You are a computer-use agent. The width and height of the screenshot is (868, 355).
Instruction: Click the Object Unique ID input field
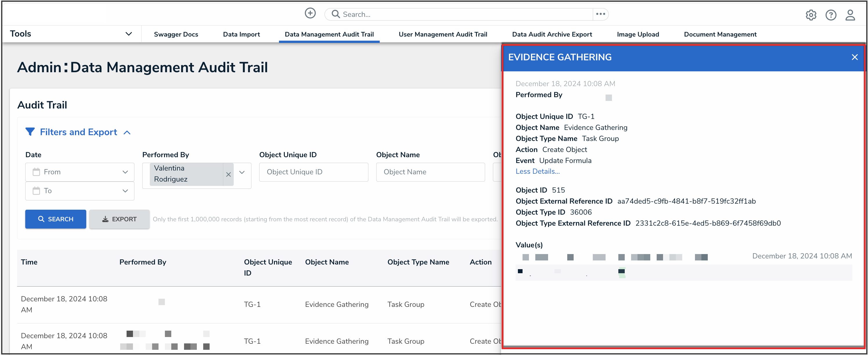313,172
